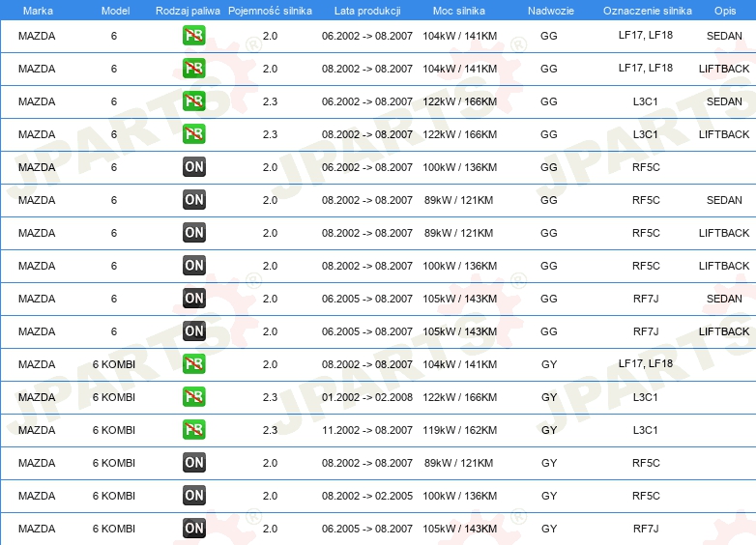
Task: Click the PB icon in the 6 KOMBI 2.0 141KM row
Action: 193,364
